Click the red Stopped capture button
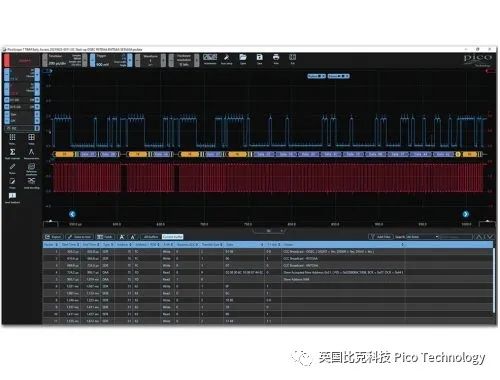The image size is (500, 380). [21, 60]
